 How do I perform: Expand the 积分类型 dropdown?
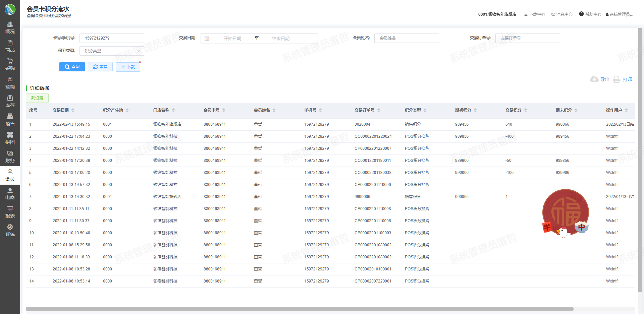(x=112, y=51)
